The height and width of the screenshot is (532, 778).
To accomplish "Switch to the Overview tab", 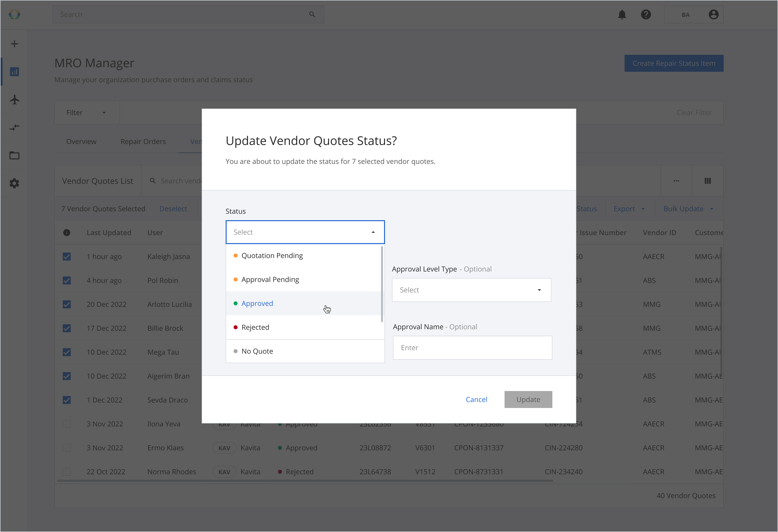I will (81, 142).
